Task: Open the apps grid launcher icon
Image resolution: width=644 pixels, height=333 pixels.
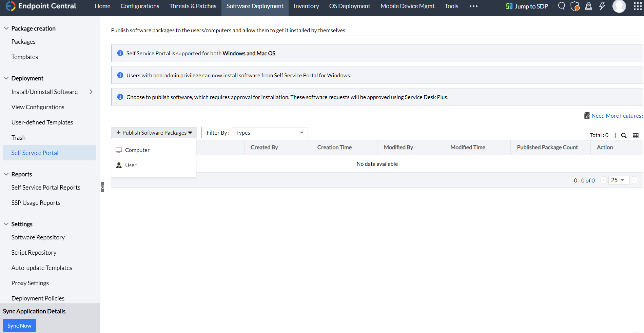Action: pos(638,6)
